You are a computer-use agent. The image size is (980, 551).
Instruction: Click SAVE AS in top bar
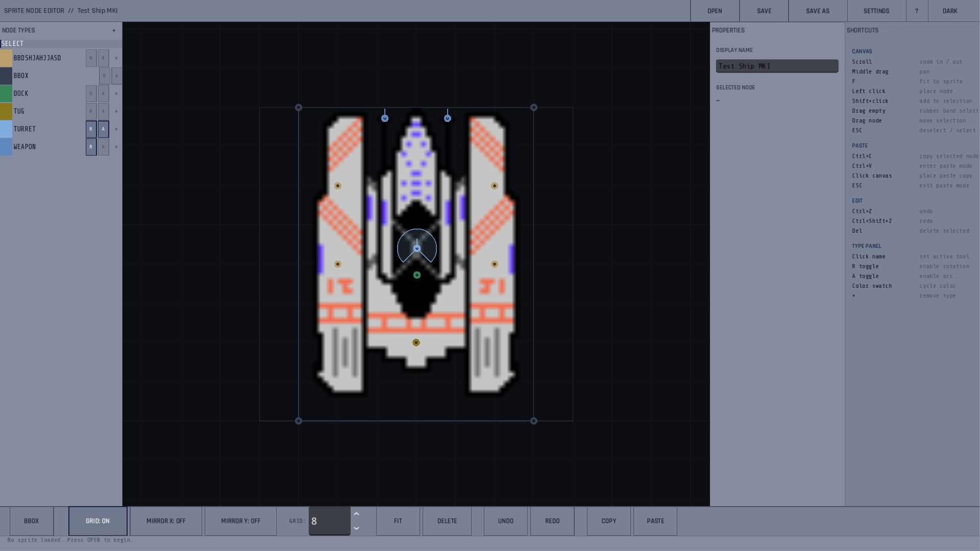[817, 11]
